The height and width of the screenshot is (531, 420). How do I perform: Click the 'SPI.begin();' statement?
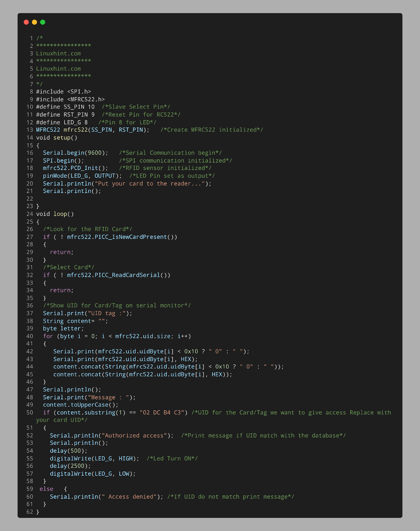(x=63, y=161)
